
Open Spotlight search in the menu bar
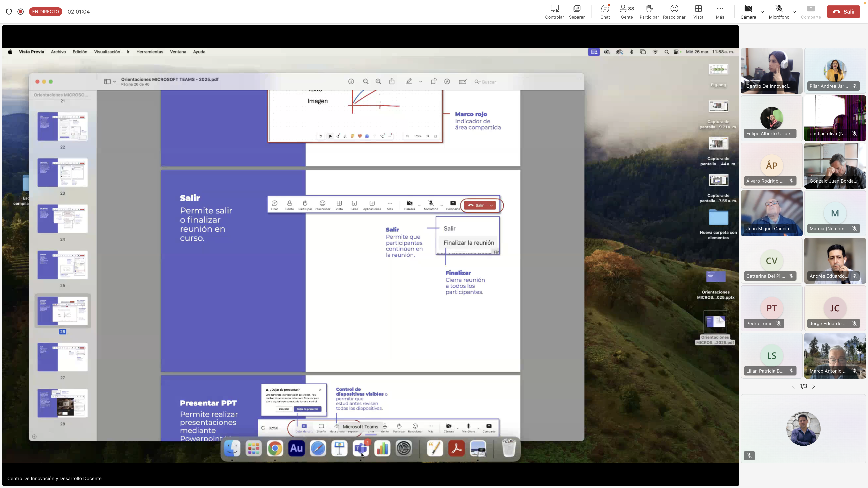point(666,52)
